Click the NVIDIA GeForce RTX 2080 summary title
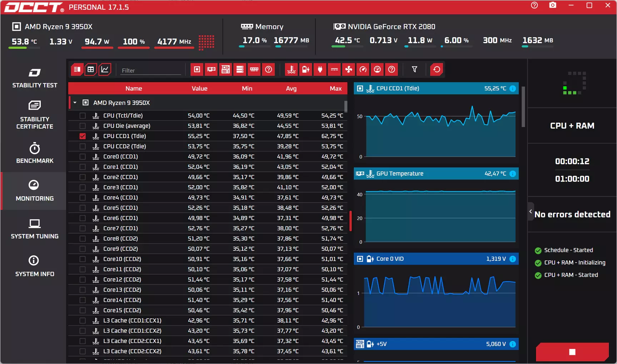This screenshot has height=364, width=617. tap(392, 27)
